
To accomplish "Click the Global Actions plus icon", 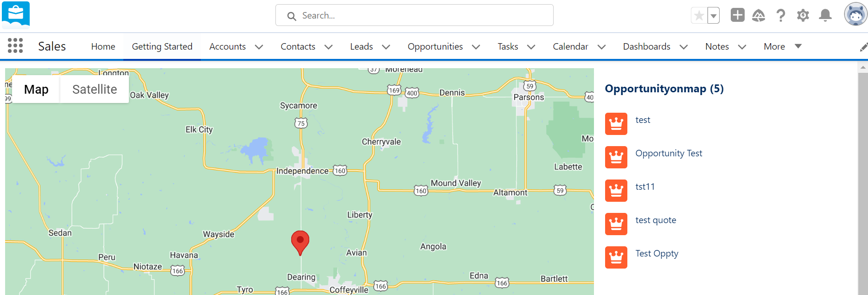I will pyautogui.click(x=737, y=15).
